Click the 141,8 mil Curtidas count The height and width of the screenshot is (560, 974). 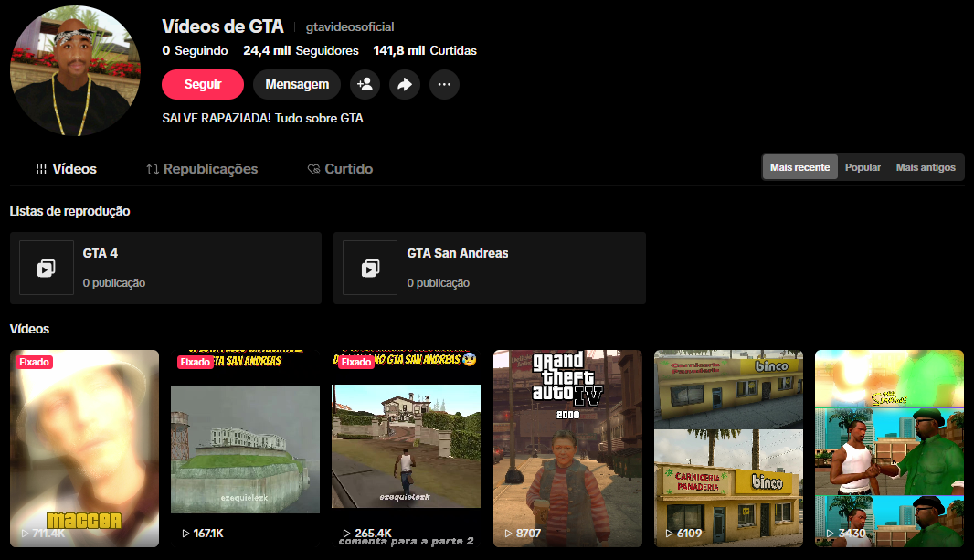(425, 50)
